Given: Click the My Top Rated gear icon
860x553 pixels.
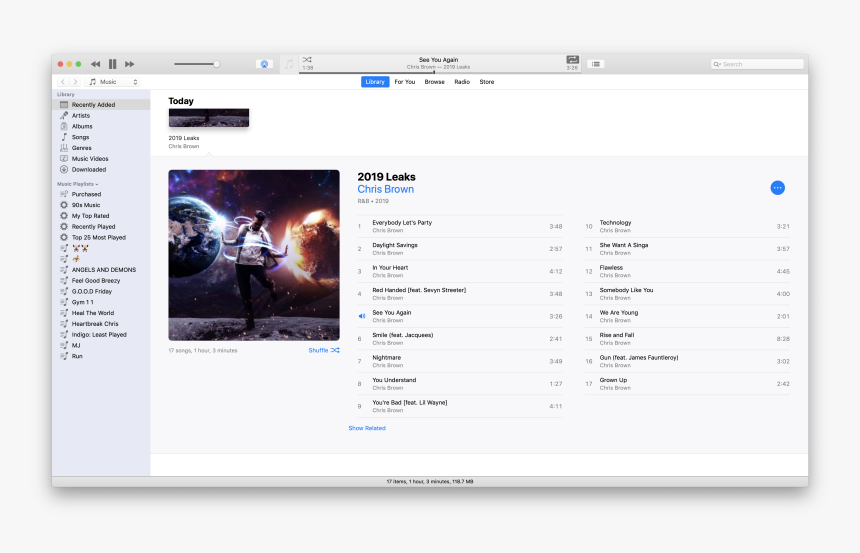Looking at the screenshot, I should (x=64, y=216).
